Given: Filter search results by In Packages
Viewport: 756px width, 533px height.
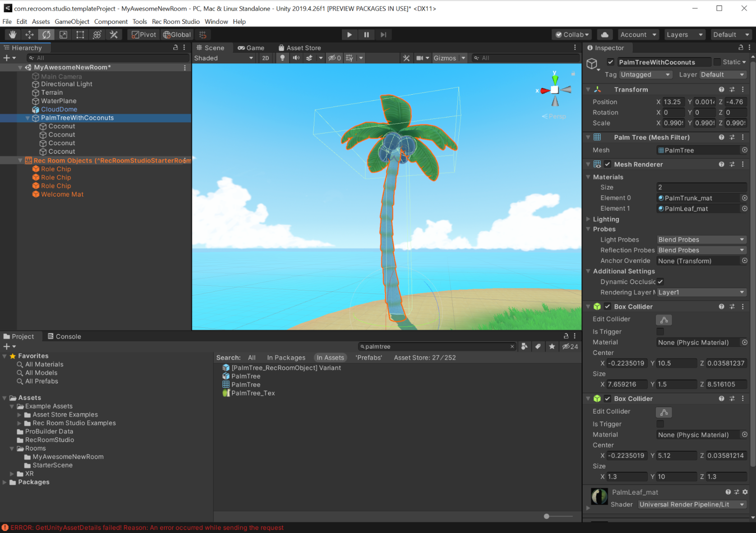Looking at the screenshot, I should (286, 358).
